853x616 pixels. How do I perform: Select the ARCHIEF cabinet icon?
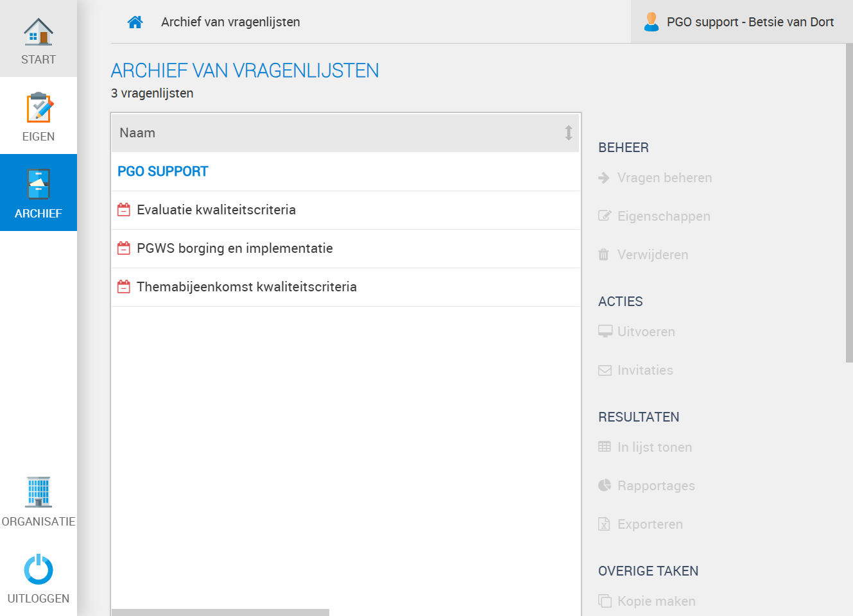tap(39, 185)
